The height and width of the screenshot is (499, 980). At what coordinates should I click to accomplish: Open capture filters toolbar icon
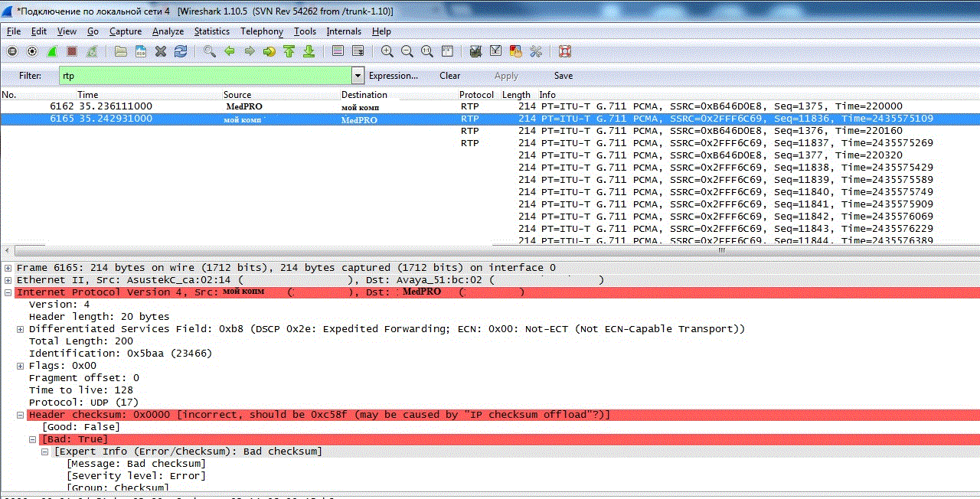[476, 51]
